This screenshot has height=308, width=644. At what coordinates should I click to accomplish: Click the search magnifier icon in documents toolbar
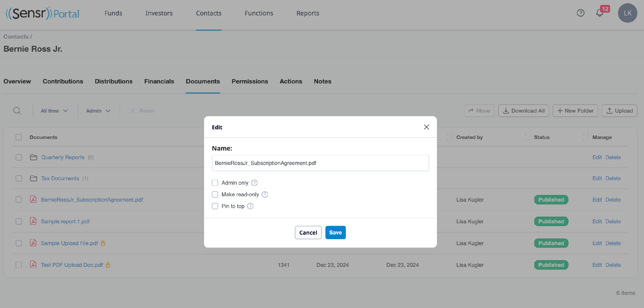click(17, 111)
